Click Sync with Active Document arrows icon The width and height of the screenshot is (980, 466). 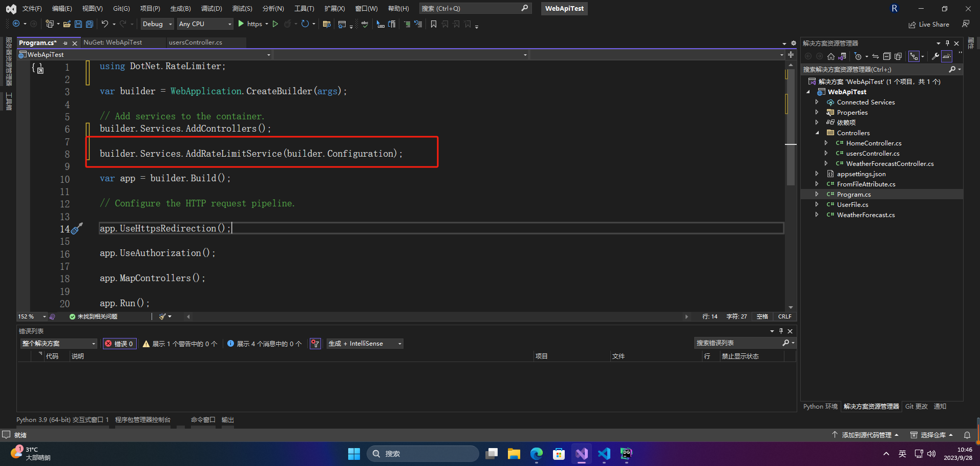tap(876, 56)
